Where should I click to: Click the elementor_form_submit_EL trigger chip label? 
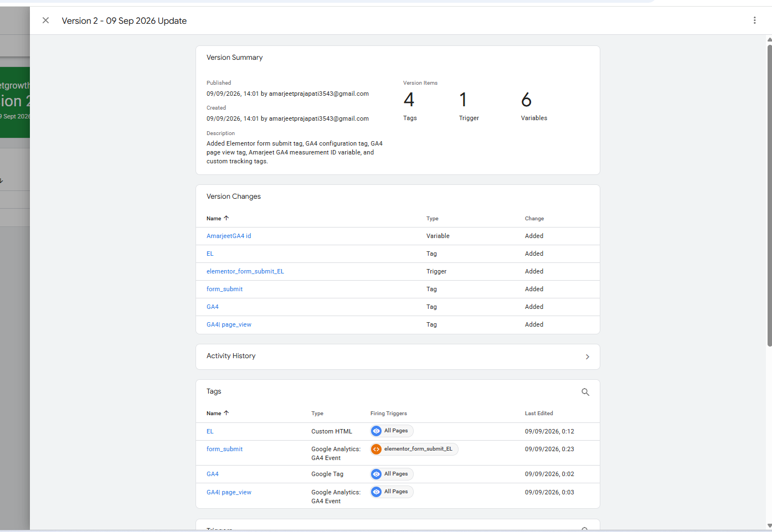coord(418,449)
